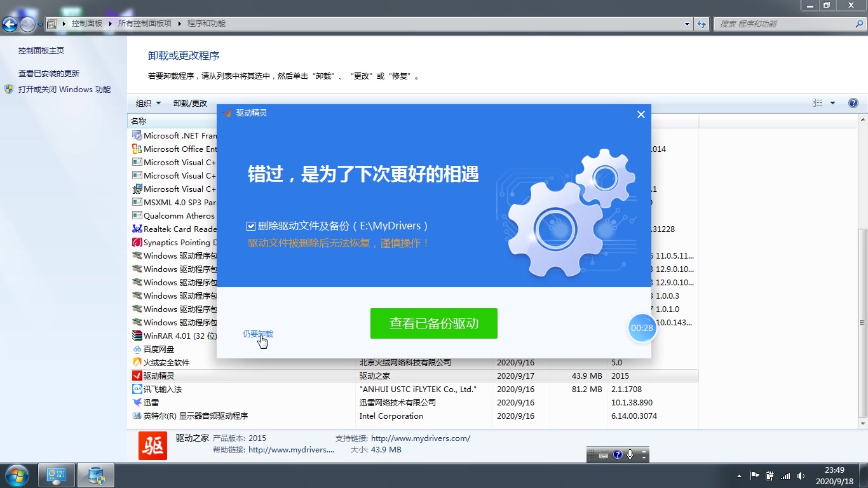868x488 pixels.
Task: Click the 讯飞输入法 icon in list
Action: (137, 389)
